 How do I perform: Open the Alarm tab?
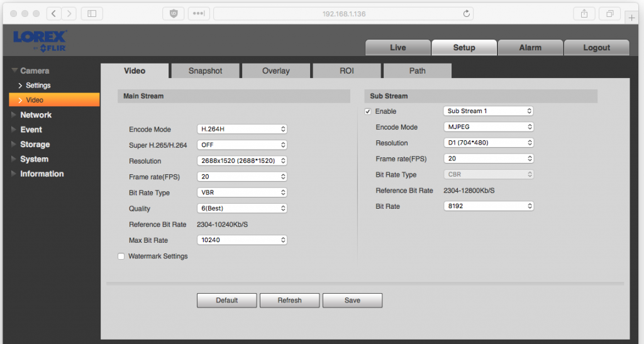(x=530, y=48)
